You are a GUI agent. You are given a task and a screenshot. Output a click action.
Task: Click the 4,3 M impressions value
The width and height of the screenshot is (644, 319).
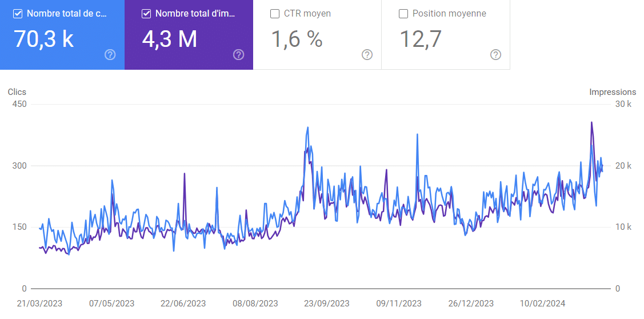[x=169, y=39]
